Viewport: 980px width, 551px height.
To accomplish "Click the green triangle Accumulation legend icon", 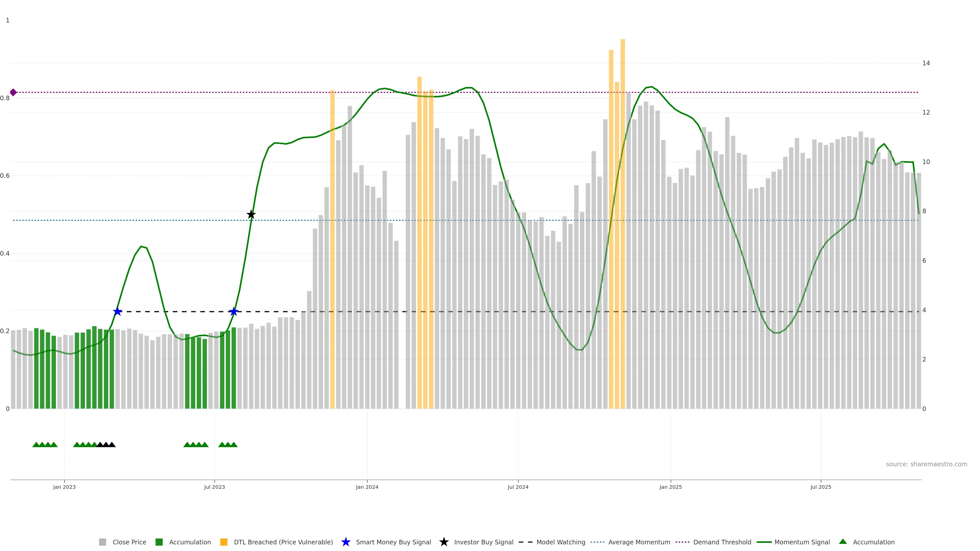I will (x=843, y=542).
